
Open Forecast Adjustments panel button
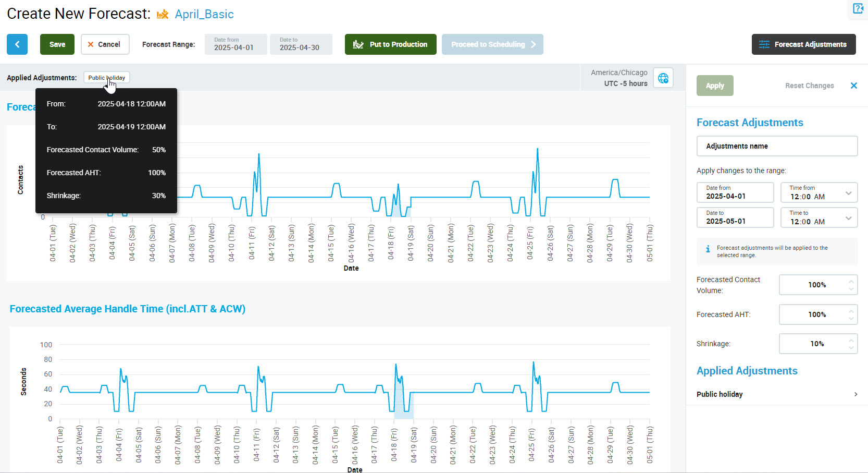803,44
